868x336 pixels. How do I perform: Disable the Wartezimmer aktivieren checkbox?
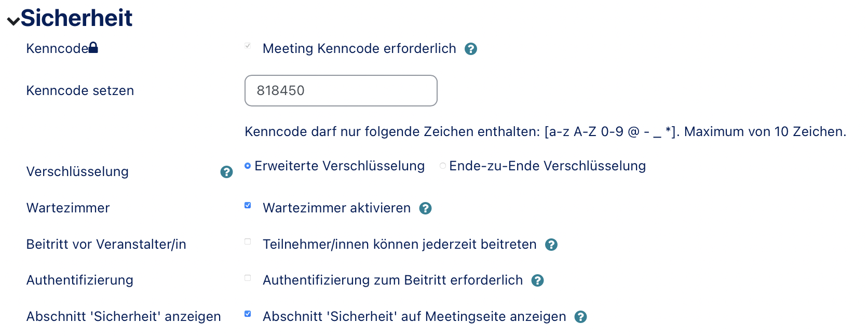[x=248, y=205]
